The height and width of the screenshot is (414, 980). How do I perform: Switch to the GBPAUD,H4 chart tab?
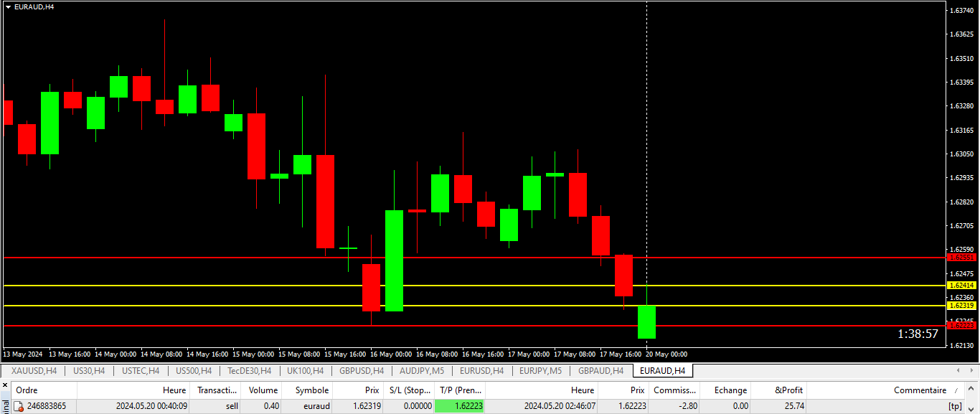coord(600,371)
